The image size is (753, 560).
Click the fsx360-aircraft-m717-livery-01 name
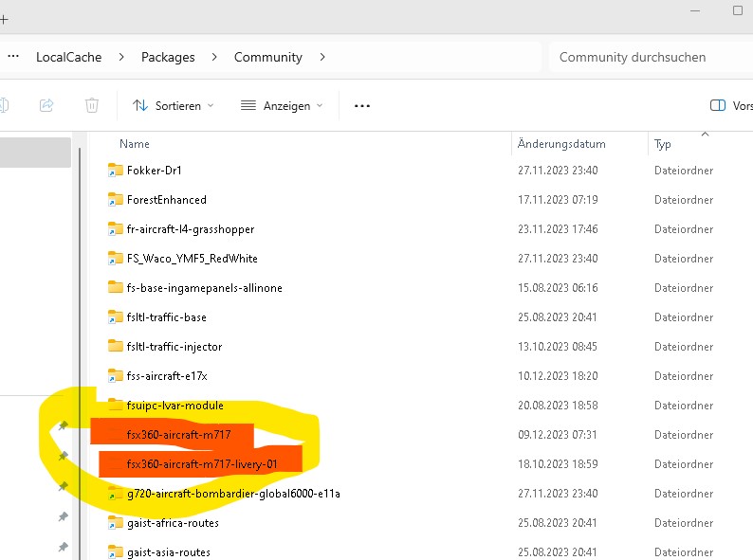pos(202,464)
